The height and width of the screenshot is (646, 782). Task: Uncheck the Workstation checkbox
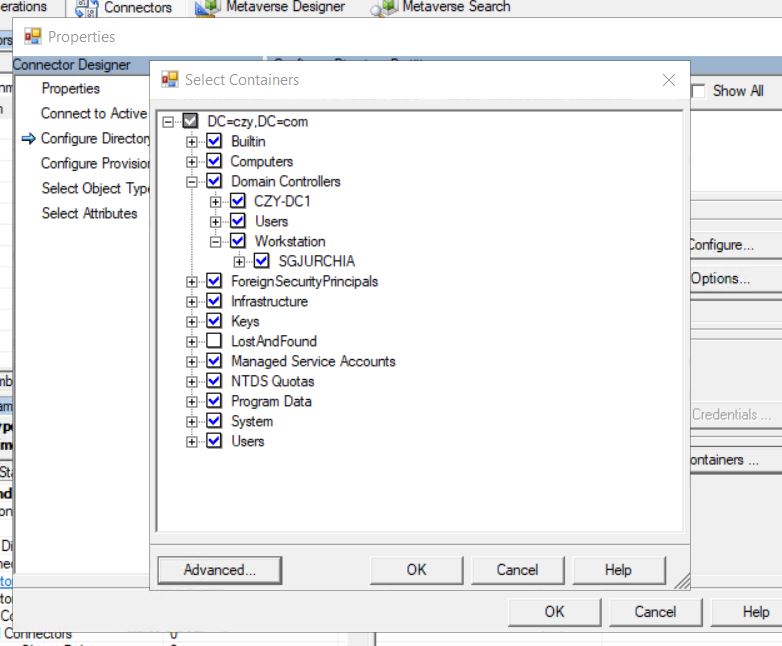pos(238,240)
